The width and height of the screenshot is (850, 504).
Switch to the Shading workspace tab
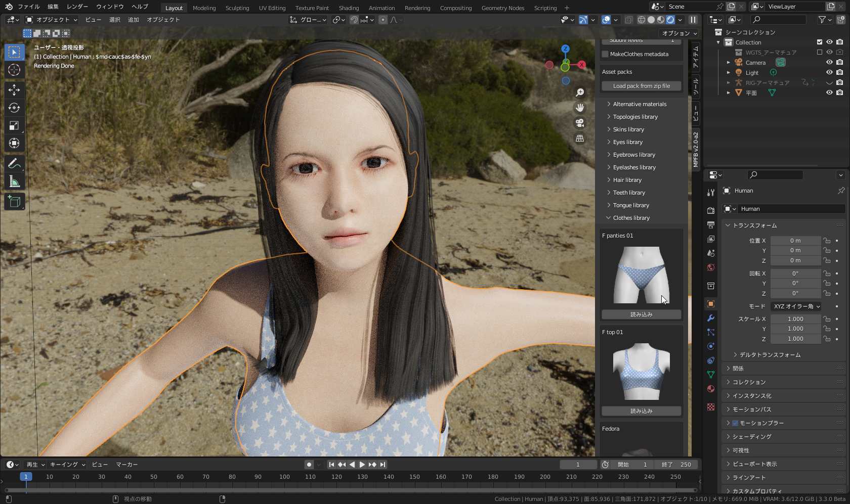[349, 8]
